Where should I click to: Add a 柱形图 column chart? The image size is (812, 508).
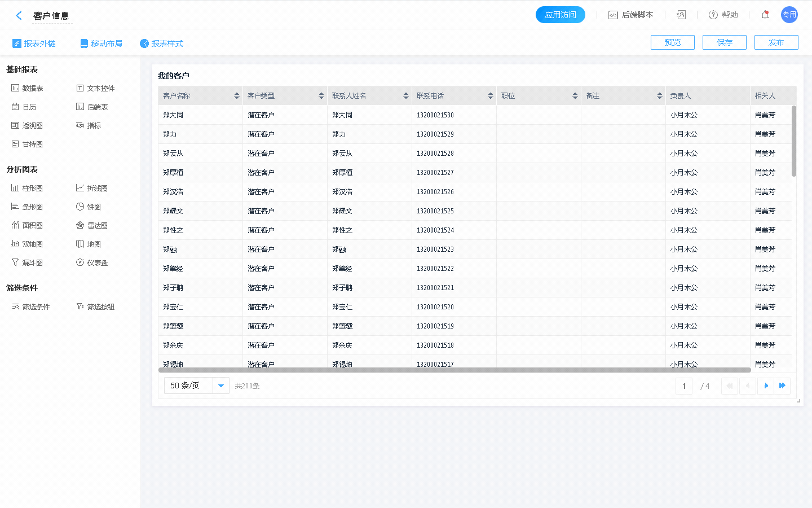click(27, 188)
